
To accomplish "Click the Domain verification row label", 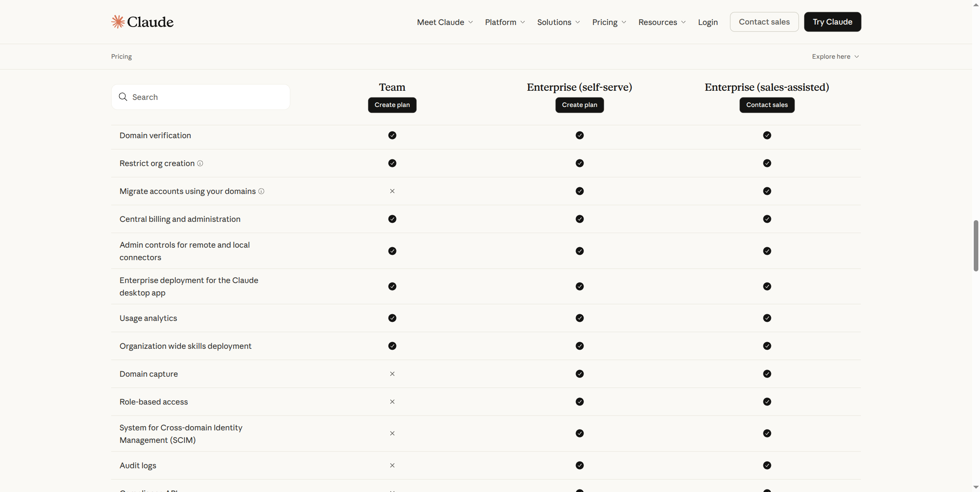I will pyautogui.click(x=155, y=135).
